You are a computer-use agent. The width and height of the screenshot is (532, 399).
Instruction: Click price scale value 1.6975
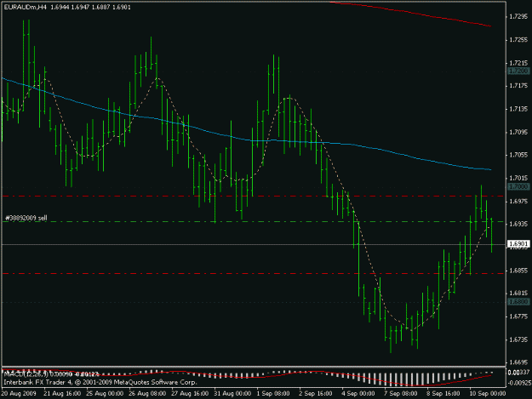tap(518, 201)
